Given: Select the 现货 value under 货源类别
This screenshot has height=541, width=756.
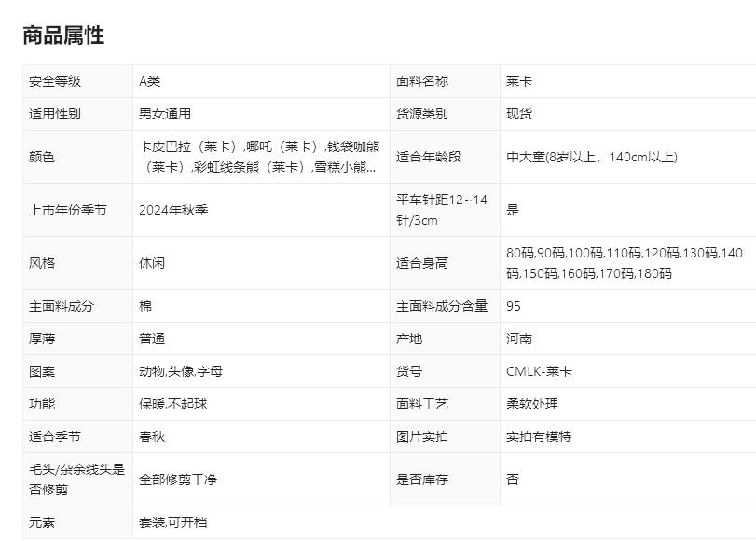Looking at the screenshot, I should pyautogui.click(x=519, y=114).
